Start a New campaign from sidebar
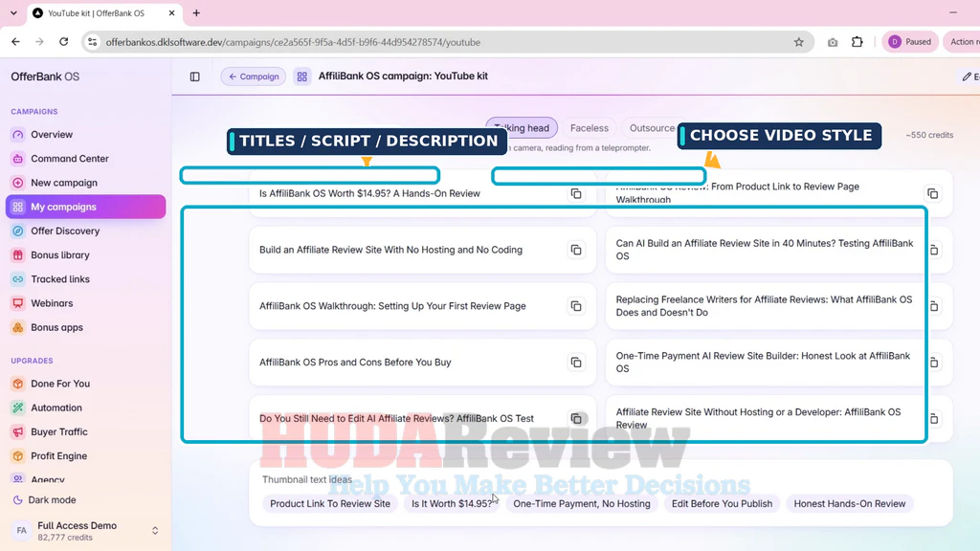The image size is (980, 551). [85, 183]
